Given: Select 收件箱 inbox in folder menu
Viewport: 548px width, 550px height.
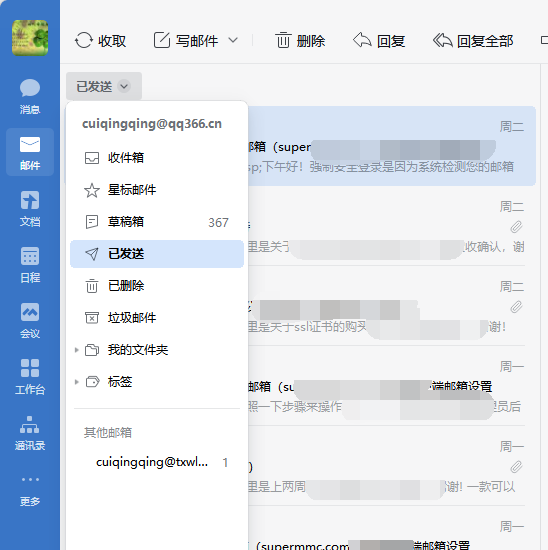Looking at the screenshot, I should (157, 158).
